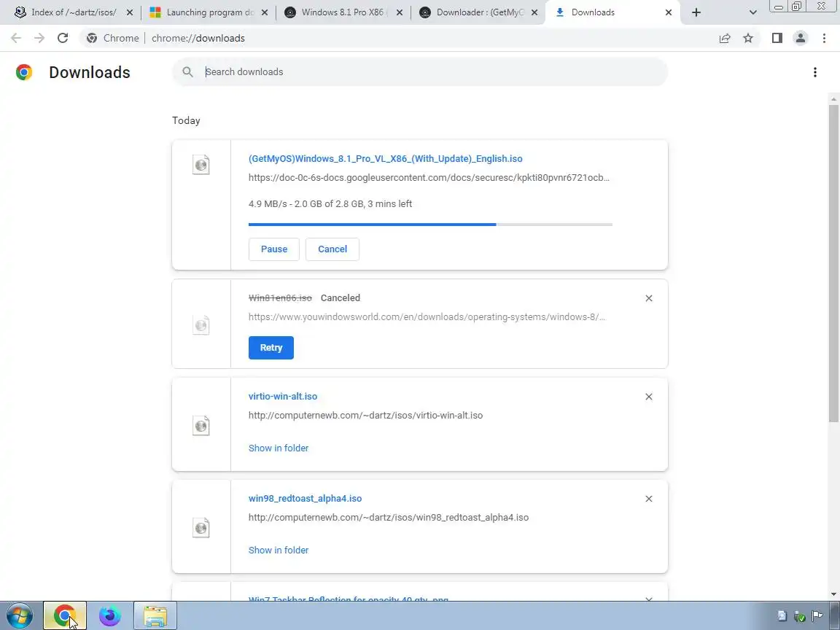The image size is (840, 630).
Task: Click the Chrome logo beside Downloads title
Action: click(24, 72)
